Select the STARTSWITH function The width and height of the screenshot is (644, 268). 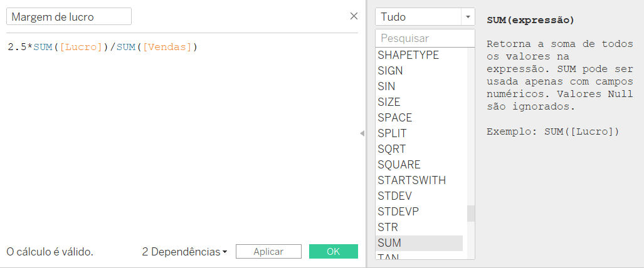pos(419,180)
